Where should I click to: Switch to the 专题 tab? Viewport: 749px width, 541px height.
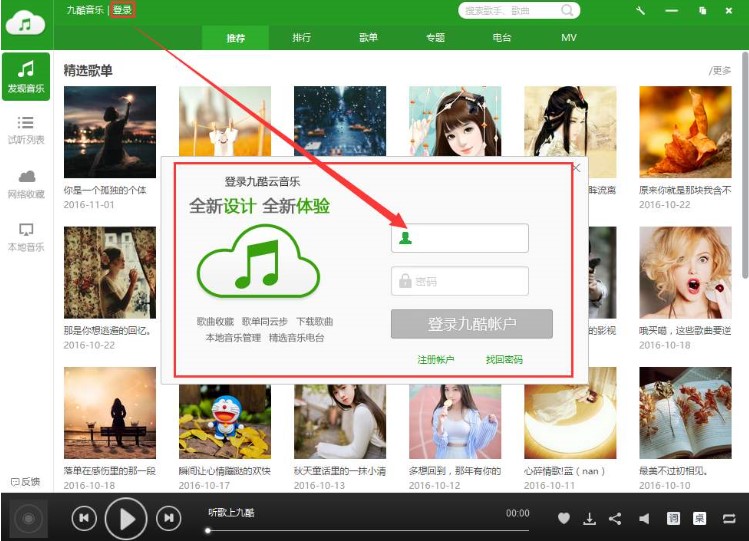pos(435,38)
